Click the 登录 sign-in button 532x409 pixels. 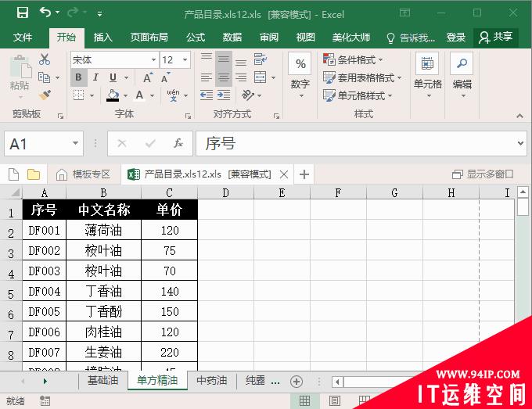[455, 37]
